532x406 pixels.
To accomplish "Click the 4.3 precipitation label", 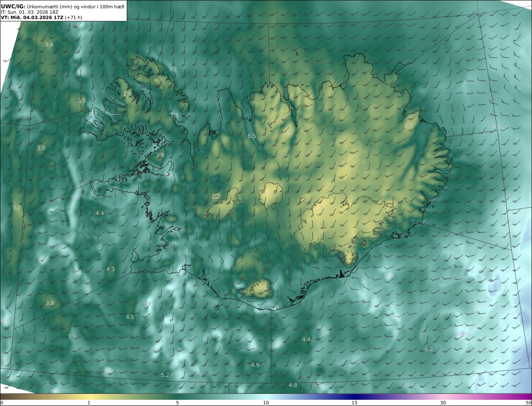I will (x=110, y=269).
